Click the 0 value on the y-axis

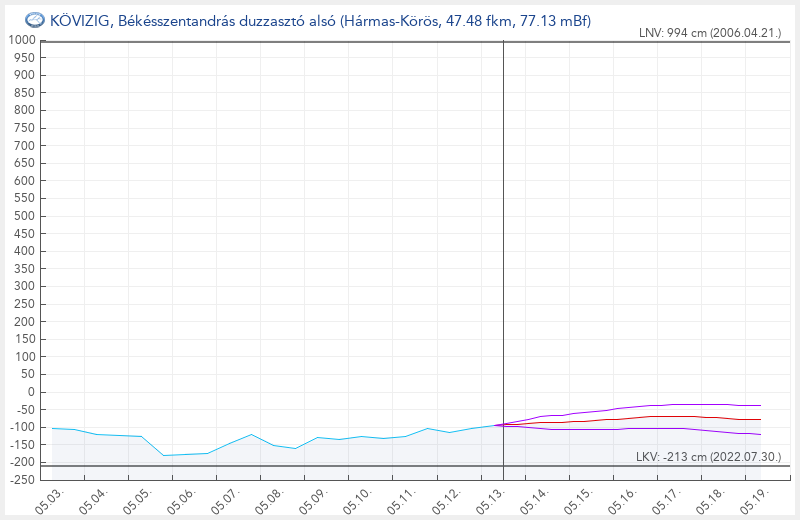tap(32, 392)
